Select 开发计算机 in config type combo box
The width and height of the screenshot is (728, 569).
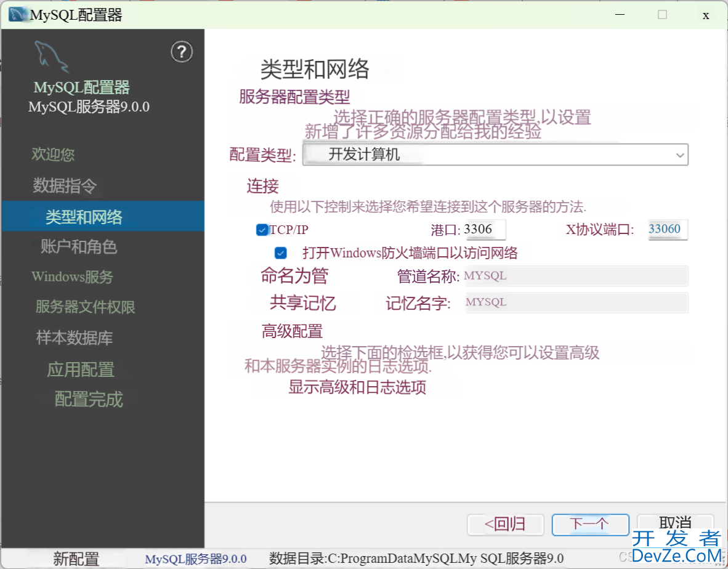point(495,155)
